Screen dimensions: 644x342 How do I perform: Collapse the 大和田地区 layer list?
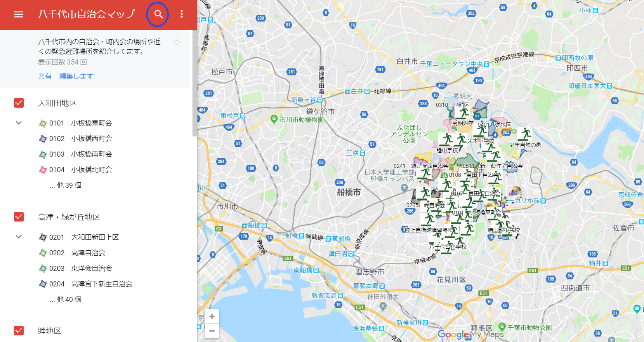point(19,123)
